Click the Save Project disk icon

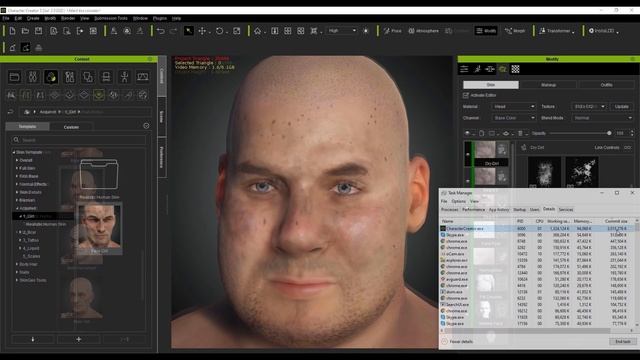pos(38,31)
